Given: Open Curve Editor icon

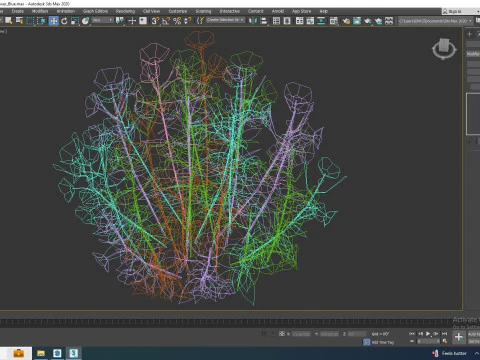Looking at the screenshot, I should [310, 21].
